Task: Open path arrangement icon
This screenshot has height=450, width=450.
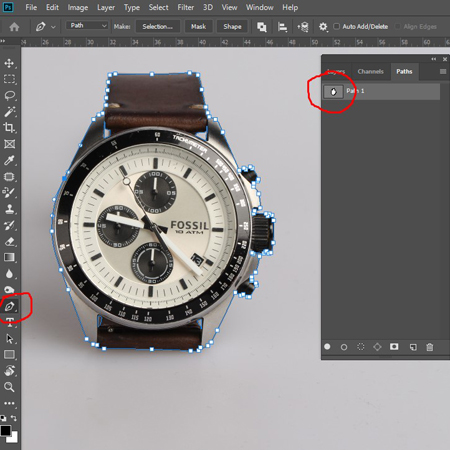Action: (303, 27)
